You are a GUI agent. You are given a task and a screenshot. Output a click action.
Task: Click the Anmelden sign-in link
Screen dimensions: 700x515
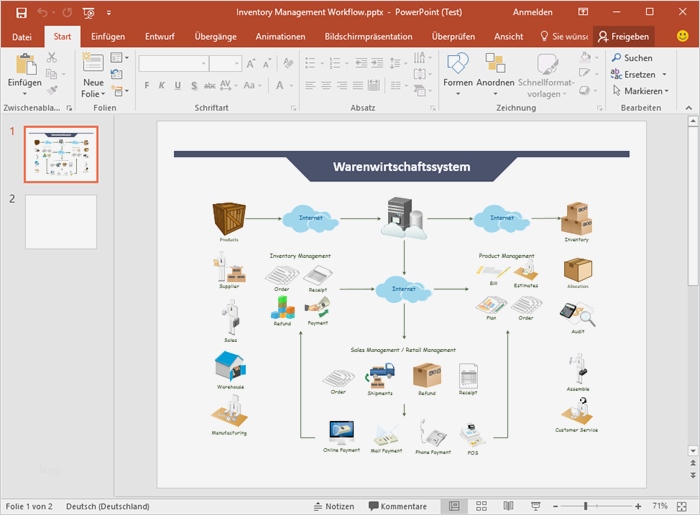pos(531,13)
